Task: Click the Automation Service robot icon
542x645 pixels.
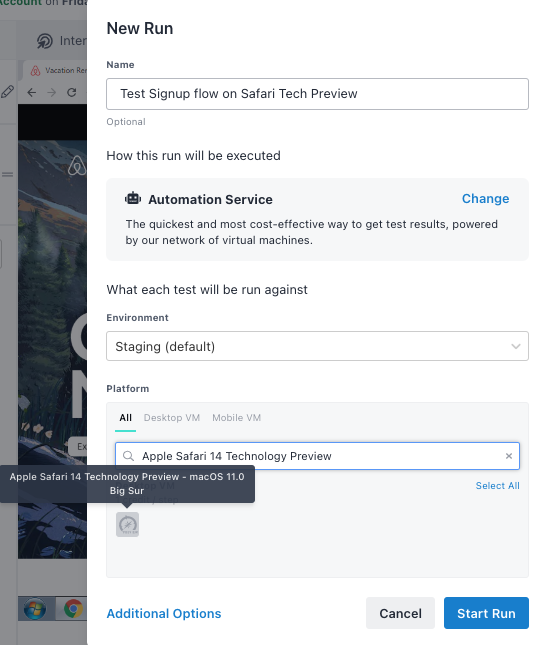Action: [x=133, y=199]
